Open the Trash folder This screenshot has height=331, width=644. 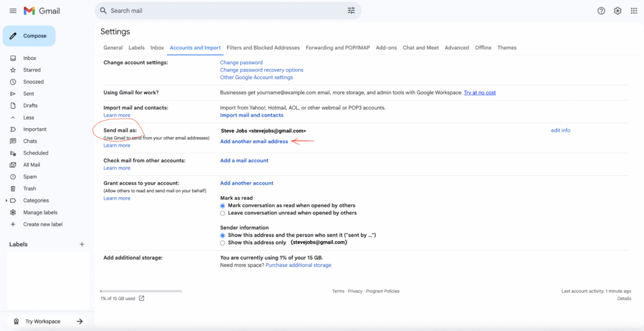30,188
